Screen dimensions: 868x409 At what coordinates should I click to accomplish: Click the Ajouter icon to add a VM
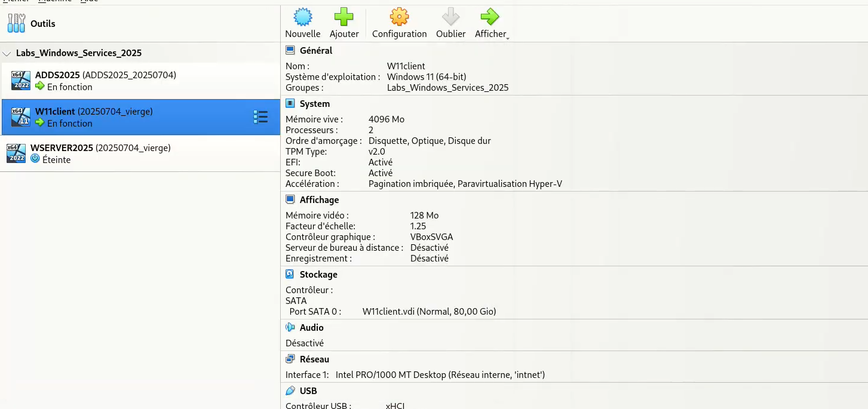(344, 19)
